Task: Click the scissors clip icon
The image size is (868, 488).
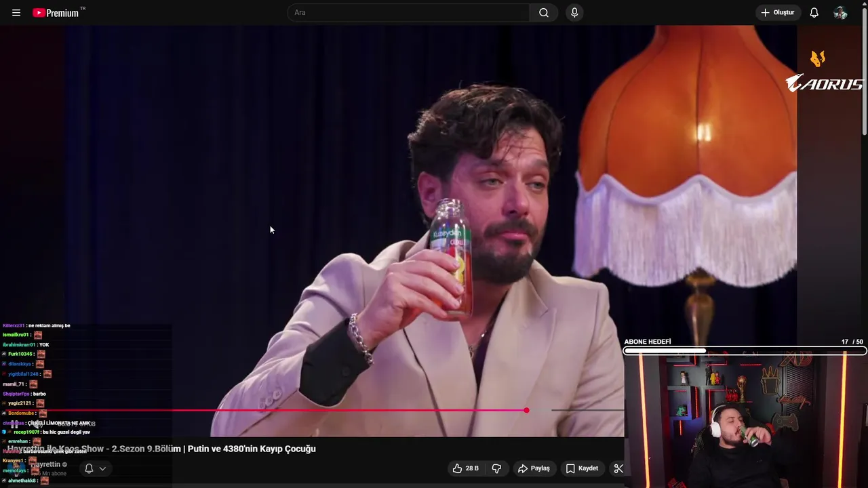Action: [x=618, y=468]
